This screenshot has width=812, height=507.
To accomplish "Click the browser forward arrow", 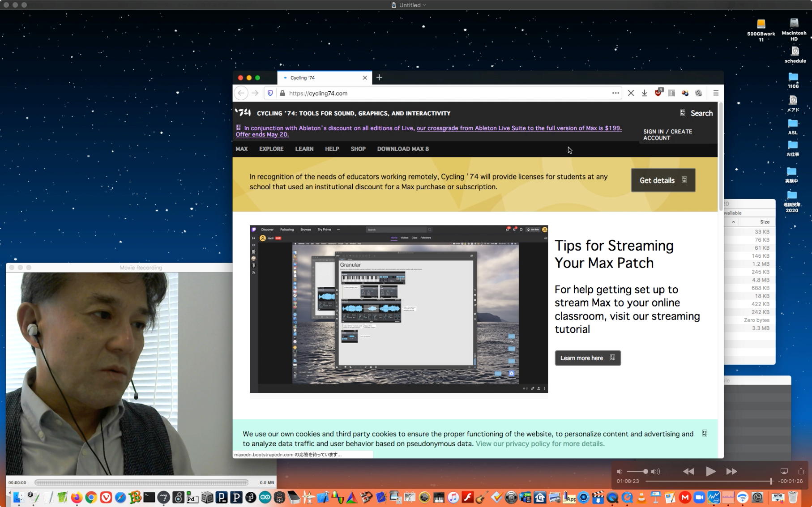I will coord(255,93).
